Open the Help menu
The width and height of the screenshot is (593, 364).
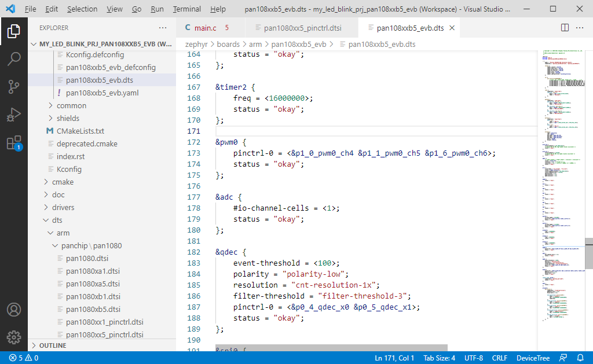coord(218,9)
